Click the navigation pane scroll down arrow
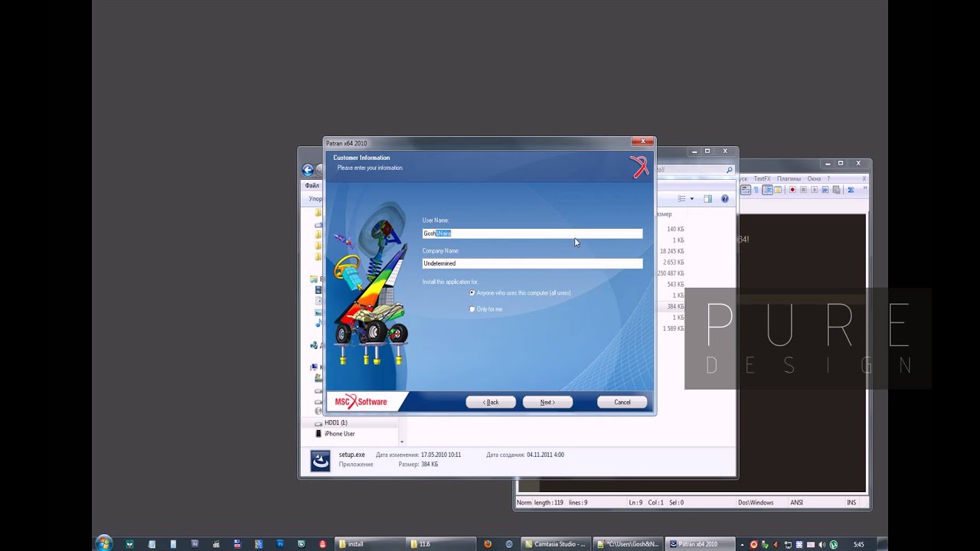980x551 pixels. pos(402,442)
